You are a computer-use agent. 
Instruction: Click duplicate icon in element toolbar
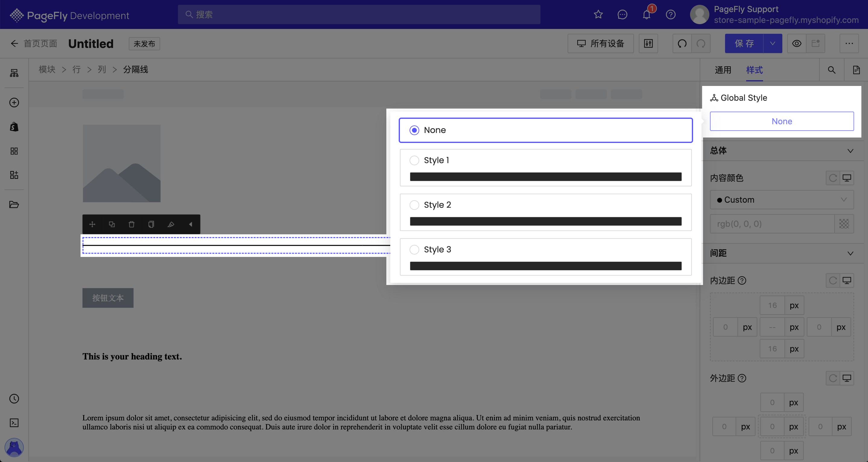pyautogui.click(x=112, y=224)
